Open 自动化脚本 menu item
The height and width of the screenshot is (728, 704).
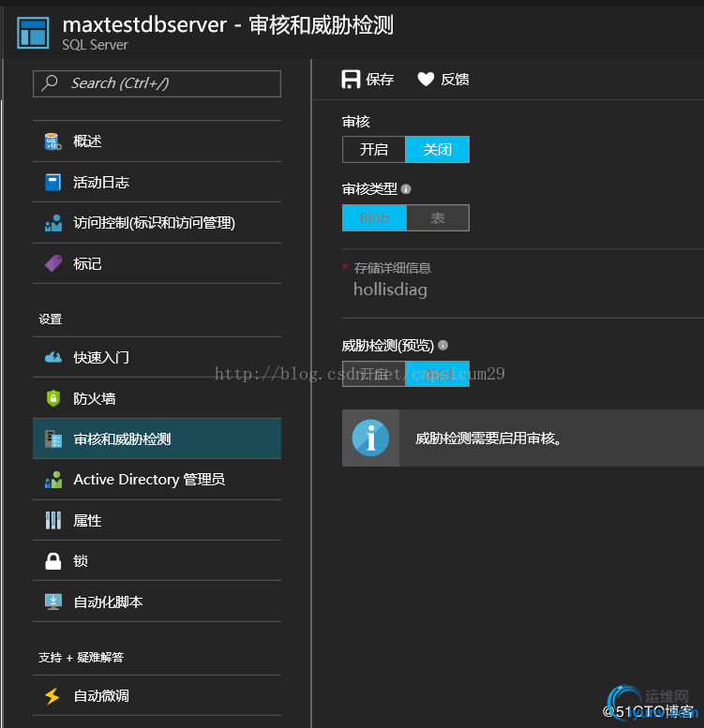[157, 602]
